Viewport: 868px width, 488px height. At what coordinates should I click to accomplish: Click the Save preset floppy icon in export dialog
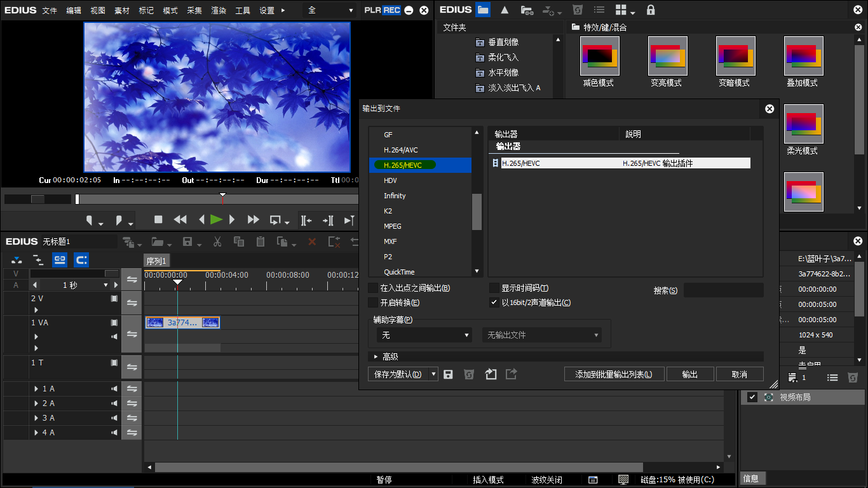(x=448, y=374)
